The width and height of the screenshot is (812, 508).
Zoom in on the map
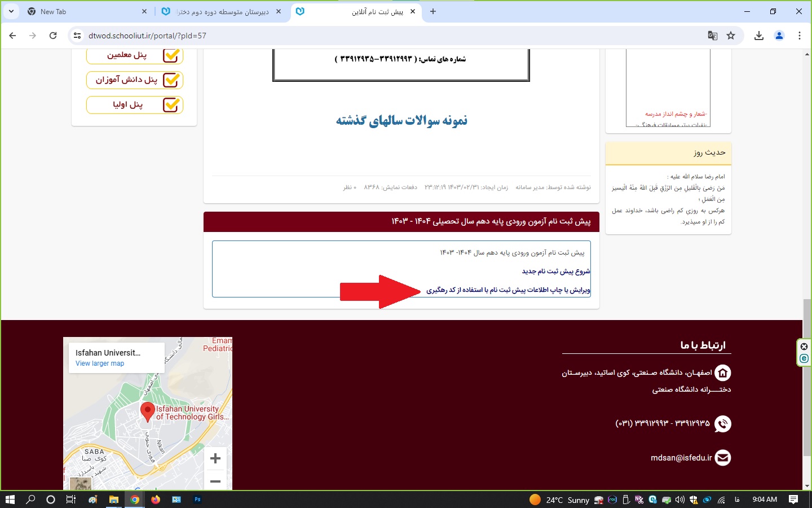215,459
